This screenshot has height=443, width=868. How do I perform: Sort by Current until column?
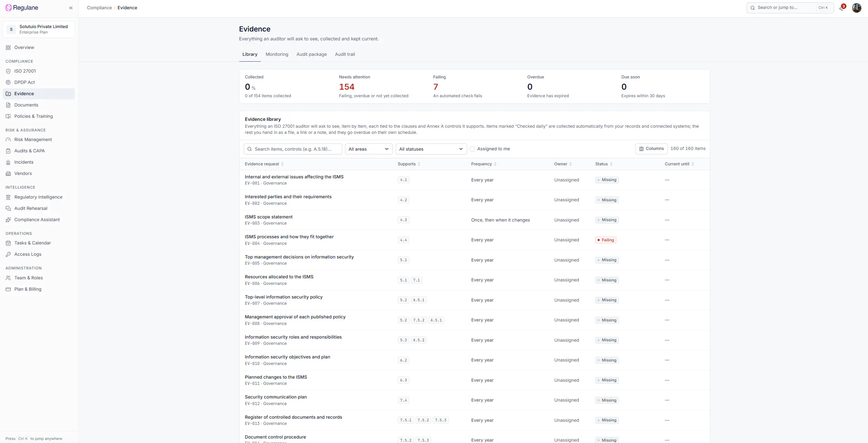679,164
